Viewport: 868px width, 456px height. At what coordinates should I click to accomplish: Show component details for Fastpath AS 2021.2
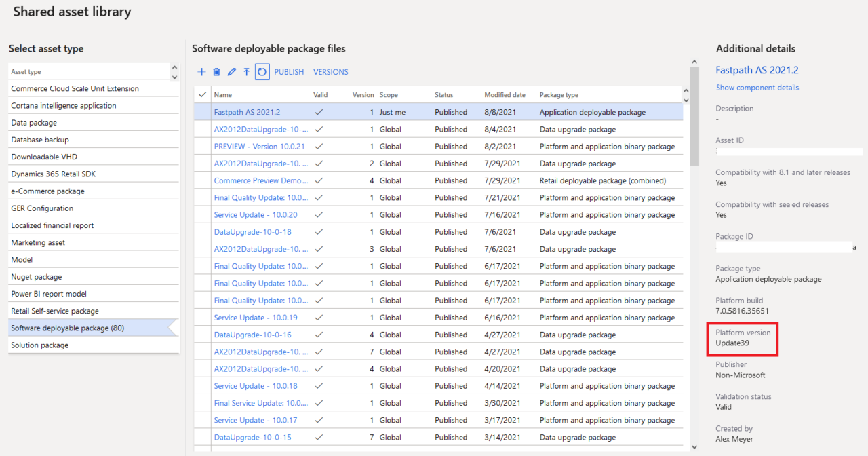757,87
